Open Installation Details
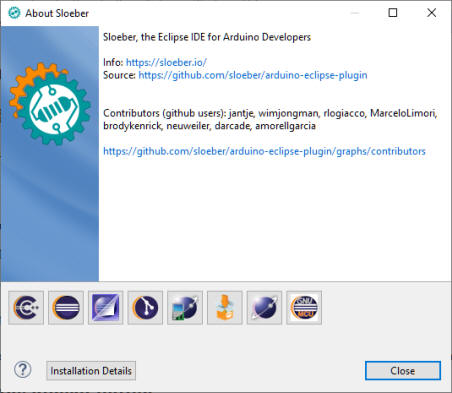 [x=91, y=371]
